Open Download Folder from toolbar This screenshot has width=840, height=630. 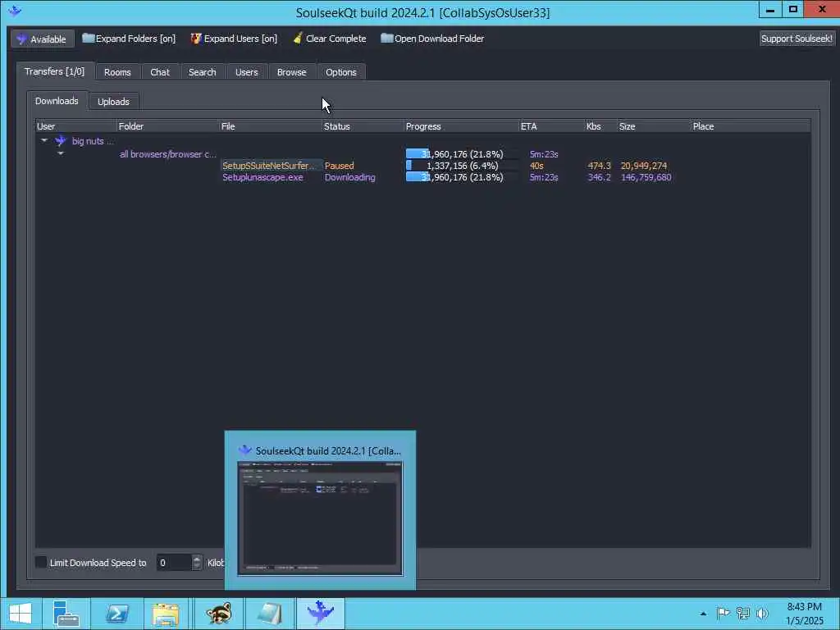[432, 39]
